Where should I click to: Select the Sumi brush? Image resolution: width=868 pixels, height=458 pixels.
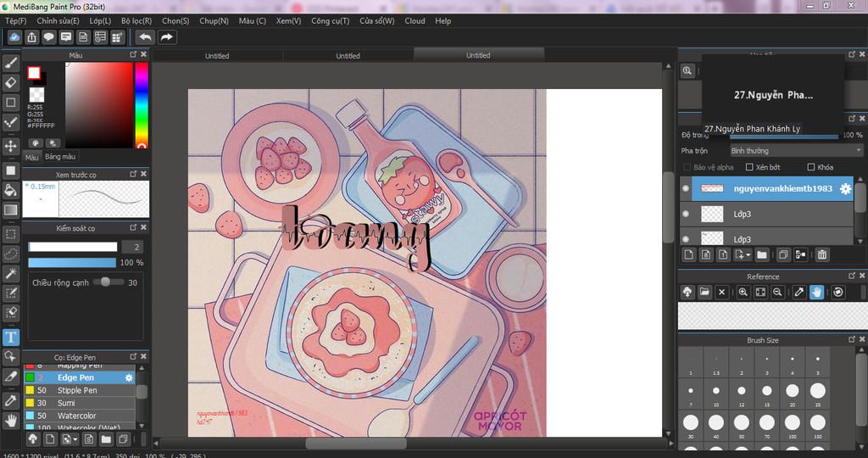(x=79, y=403)
